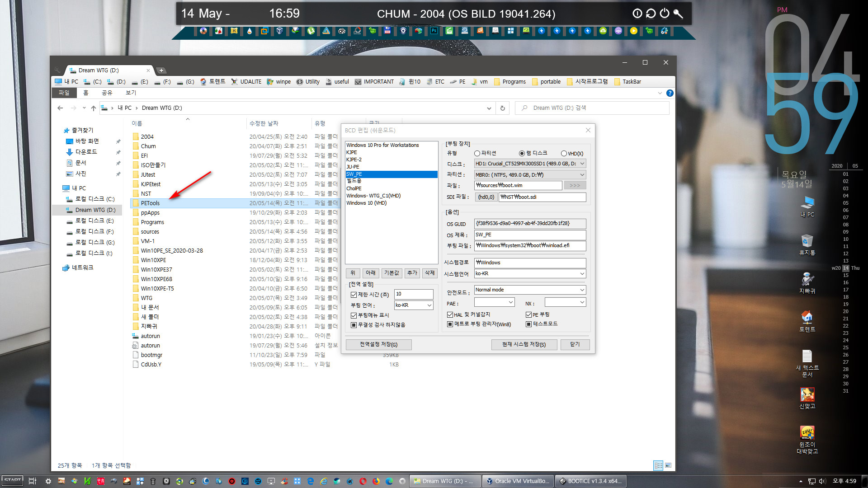Click the START button on taskbar
This screenshot has height=488, width=868.
coord(12,481)
